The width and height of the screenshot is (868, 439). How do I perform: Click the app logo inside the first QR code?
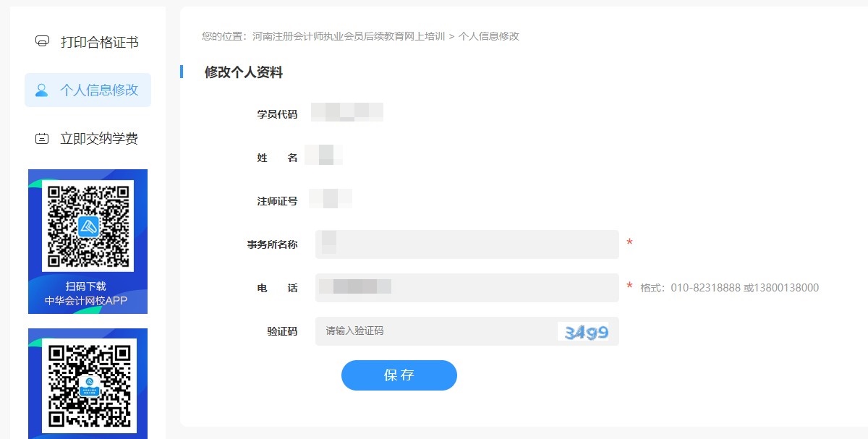click(x=87, y=225)
